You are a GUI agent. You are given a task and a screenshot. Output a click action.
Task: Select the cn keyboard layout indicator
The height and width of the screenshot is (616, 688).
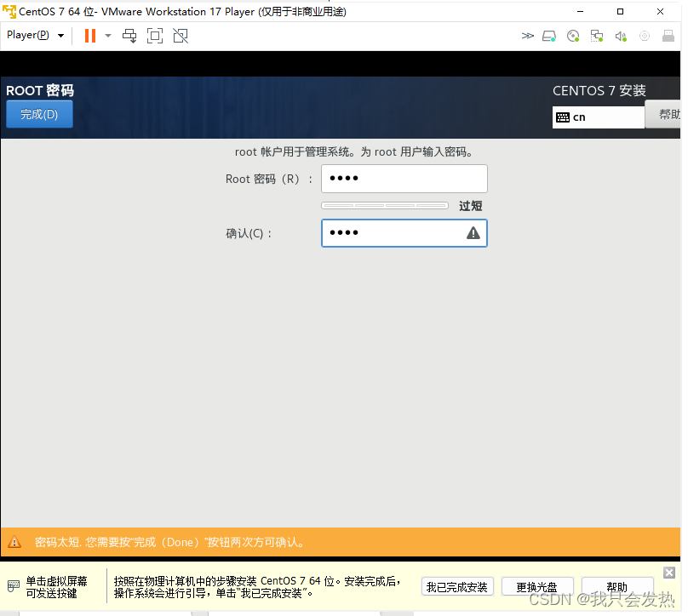point(598,117)
